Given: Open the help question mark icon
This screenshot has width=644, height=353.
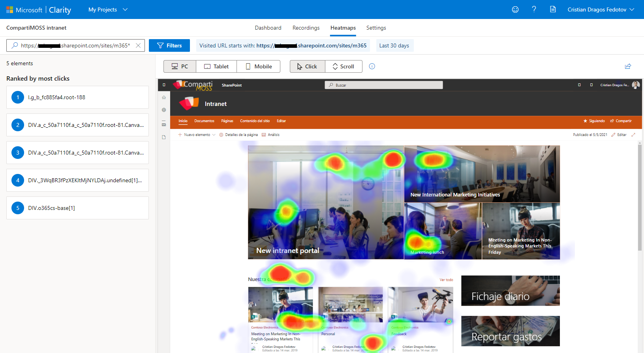Looking at the screenshot, I should point(534,9).
